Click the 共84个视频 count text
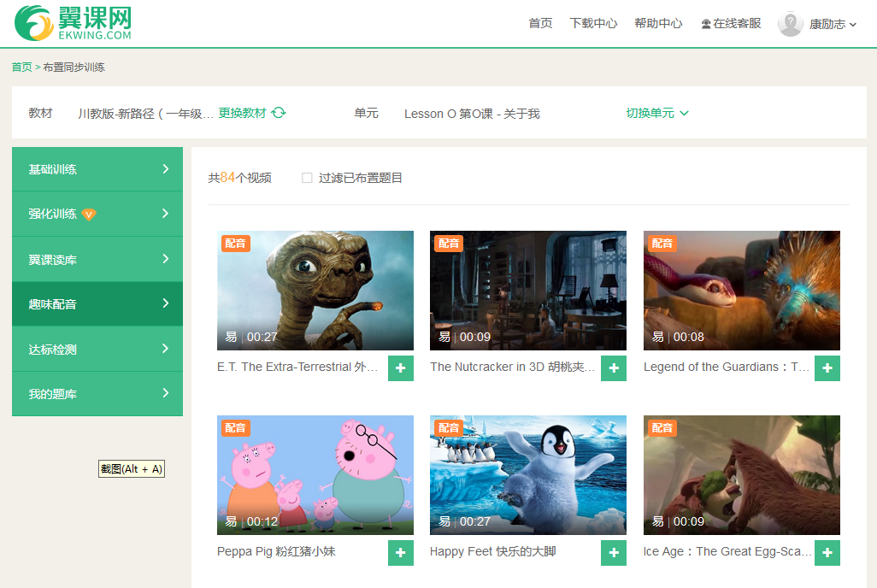Image resolution: width=877 pixels, height=588 pixels. (x=239, y=178)
